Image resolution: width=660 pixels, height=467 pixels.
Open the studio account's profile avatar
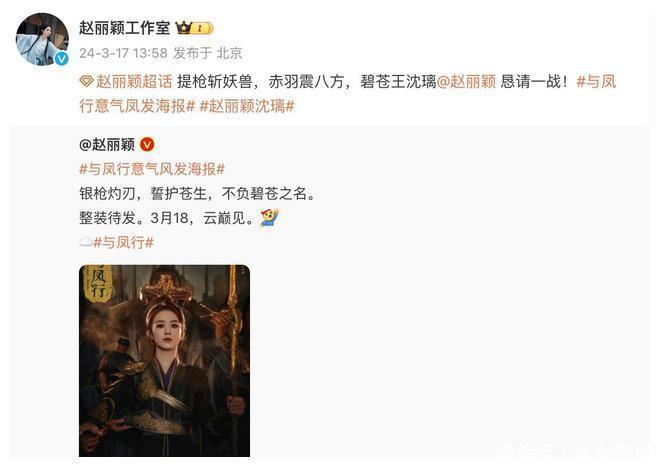(x=42, y=39)
